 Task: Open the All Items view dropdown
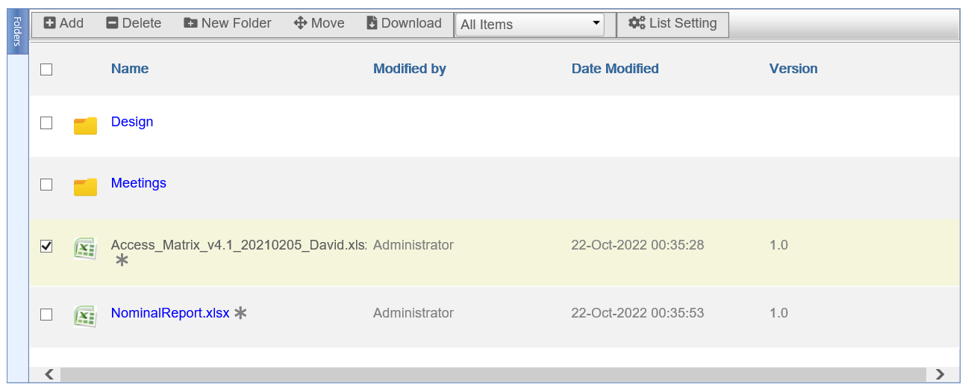(x=530, y=24)
